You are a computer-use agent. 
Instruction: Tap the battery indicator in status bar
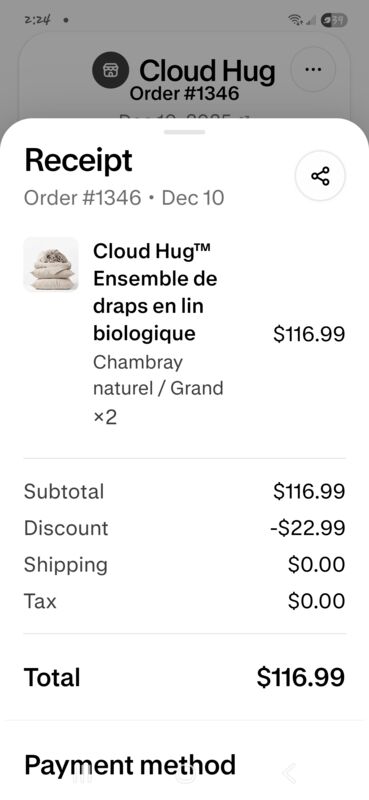tap(334, 20)
